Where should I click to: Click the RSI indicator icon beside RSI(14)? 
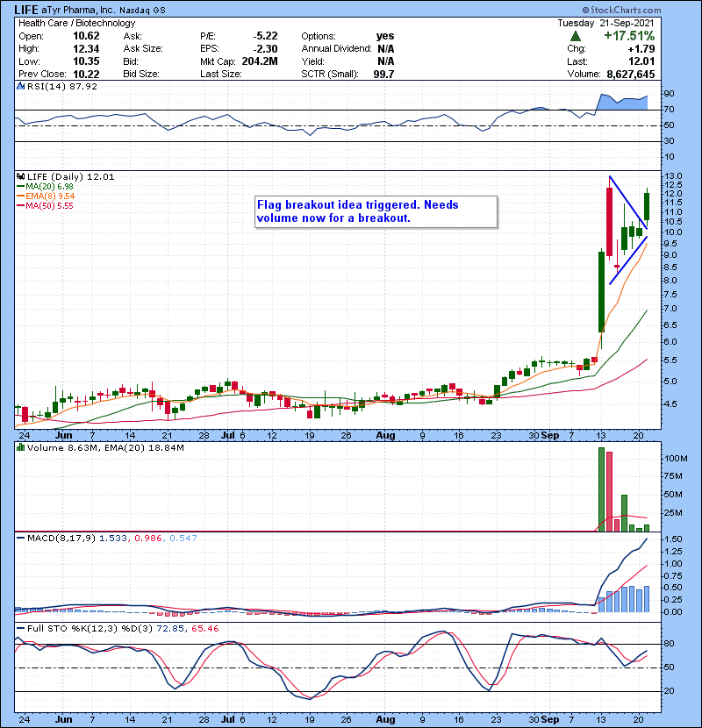pyautogui.click(x=21, y=86)
